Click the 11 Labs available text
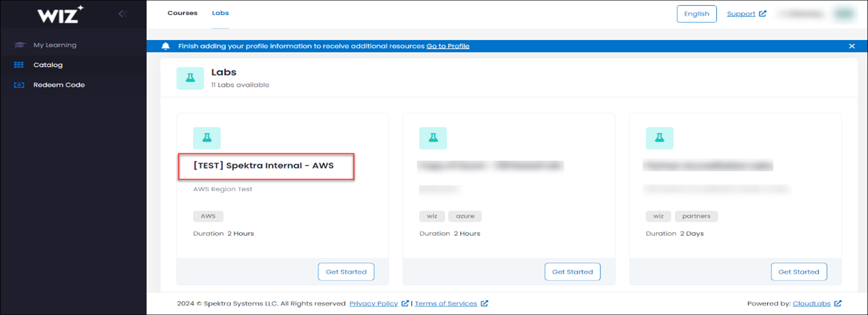Viewport: 868px width, 315px height. click(240, 85)
